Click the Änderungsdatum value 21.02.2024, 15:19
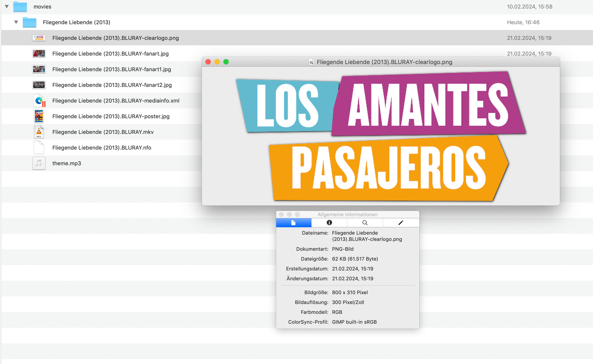This screenshot has width=593, height=364. coord(353,279)
